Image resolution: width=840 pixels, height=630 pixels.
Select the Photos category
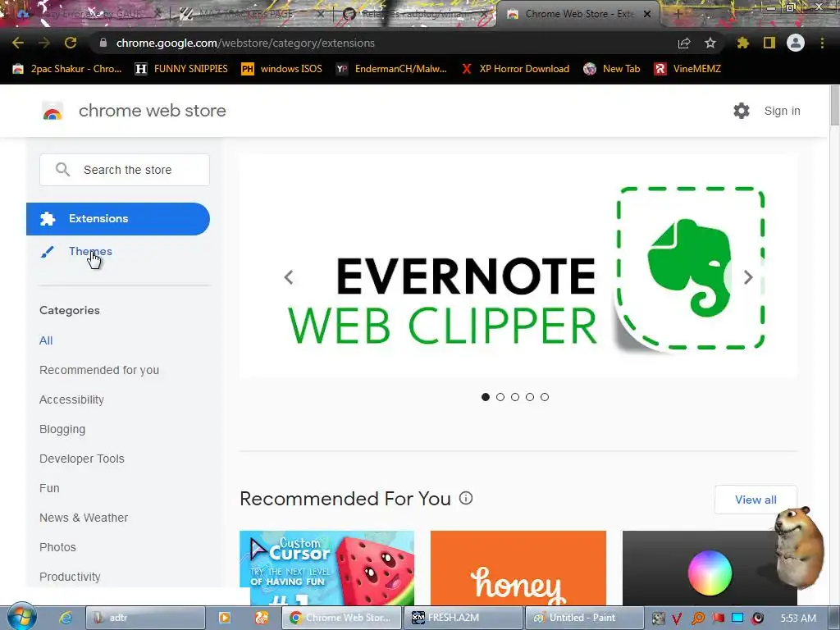(58, 547)
